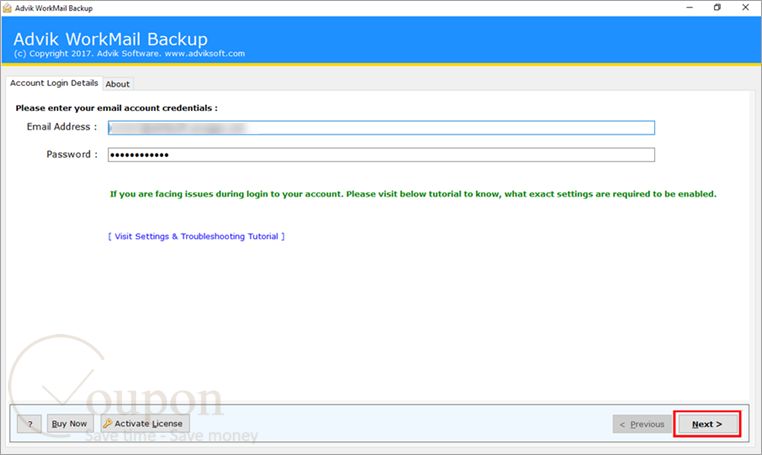Screen dimensions: 762x455
Task: Click into the Password field
Action: click(x=381, y=155)
